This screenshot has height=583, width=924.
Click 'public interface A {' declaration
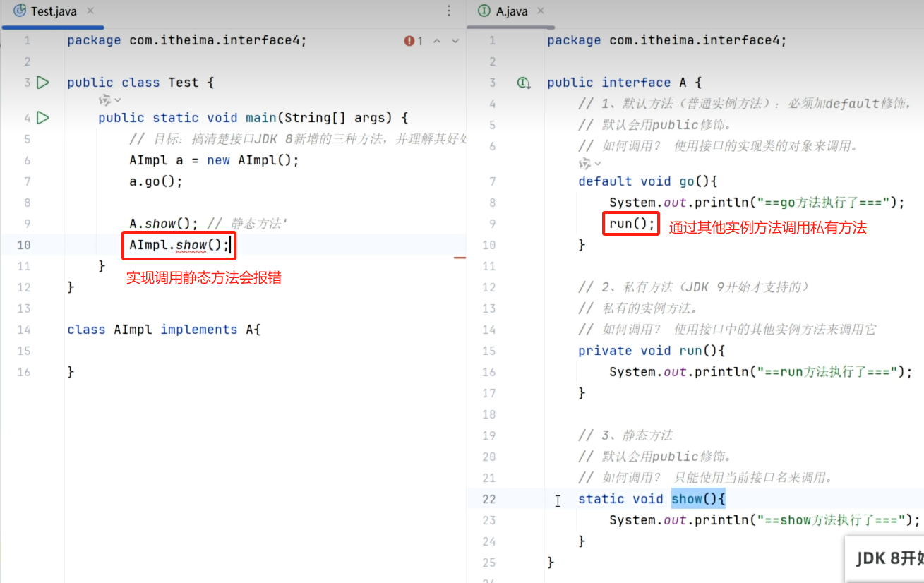click(x=624, y=83)
